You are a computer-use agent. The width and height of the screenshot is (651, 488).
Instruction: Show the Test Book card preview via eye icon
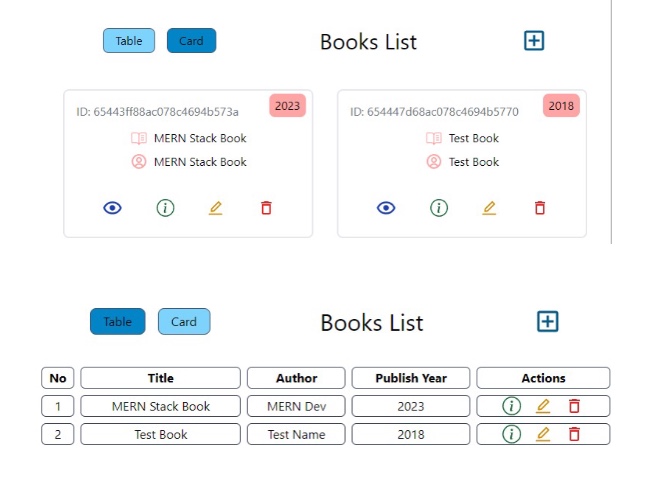point(386,208)
